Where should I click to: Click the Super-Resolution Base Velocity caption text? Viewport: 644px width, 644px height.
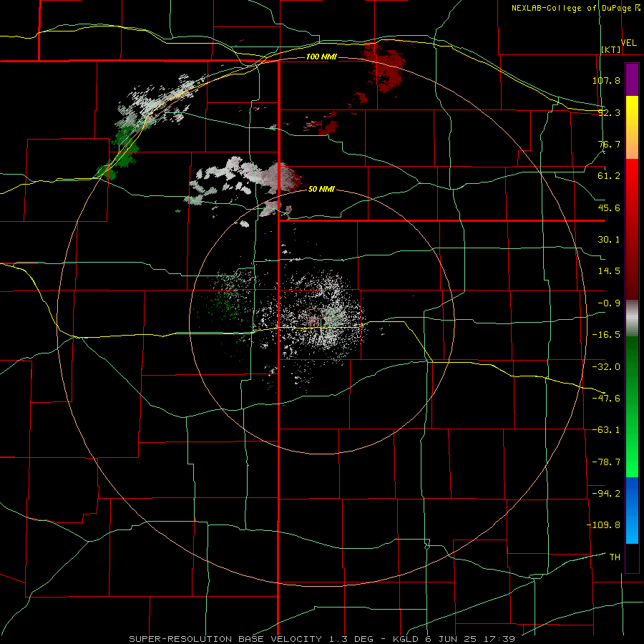321,639
